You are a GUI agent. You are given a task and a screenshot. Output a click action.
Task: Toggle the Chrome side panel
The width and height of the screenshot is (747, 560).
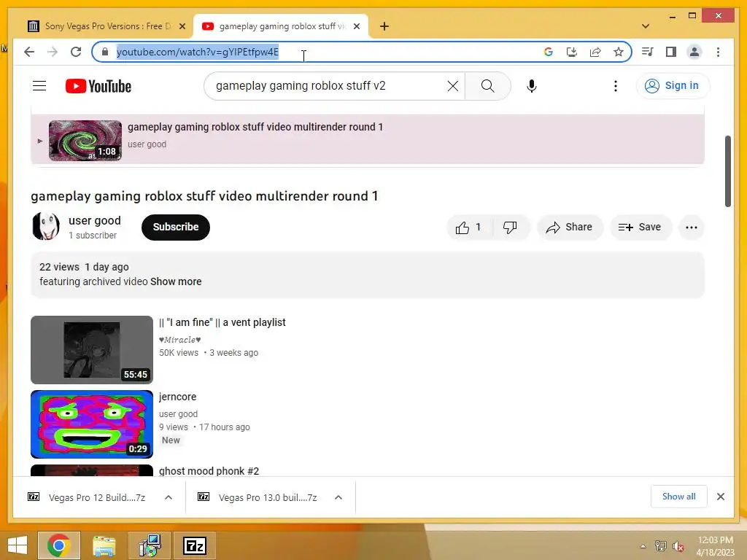671,52
